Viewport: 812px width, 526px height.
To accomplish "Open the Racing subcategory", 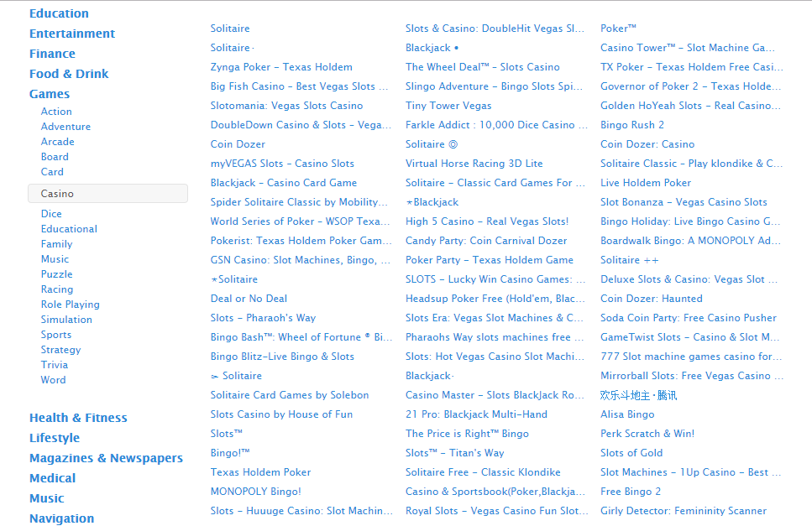I will (x=57, y=289).
